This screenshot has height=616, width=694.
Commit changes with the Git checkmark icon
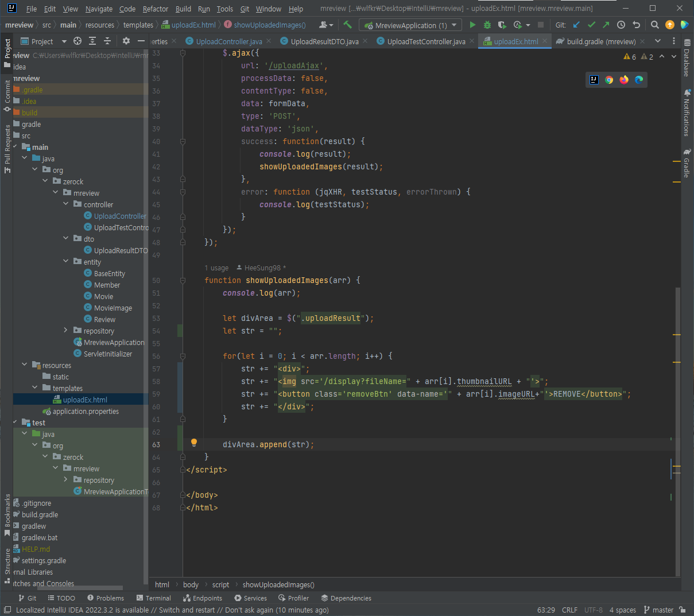coord(591,25)
